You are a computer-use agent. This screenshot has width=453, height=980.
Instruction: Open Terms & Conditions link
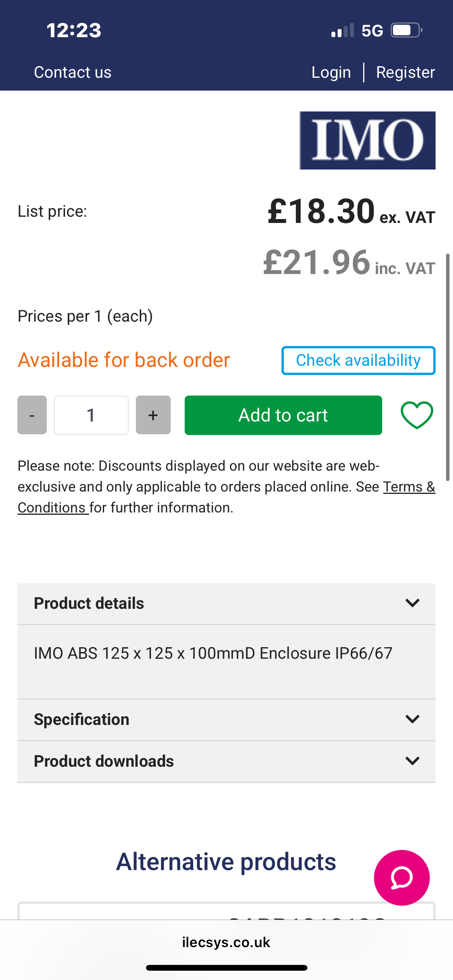click(409, 487)
